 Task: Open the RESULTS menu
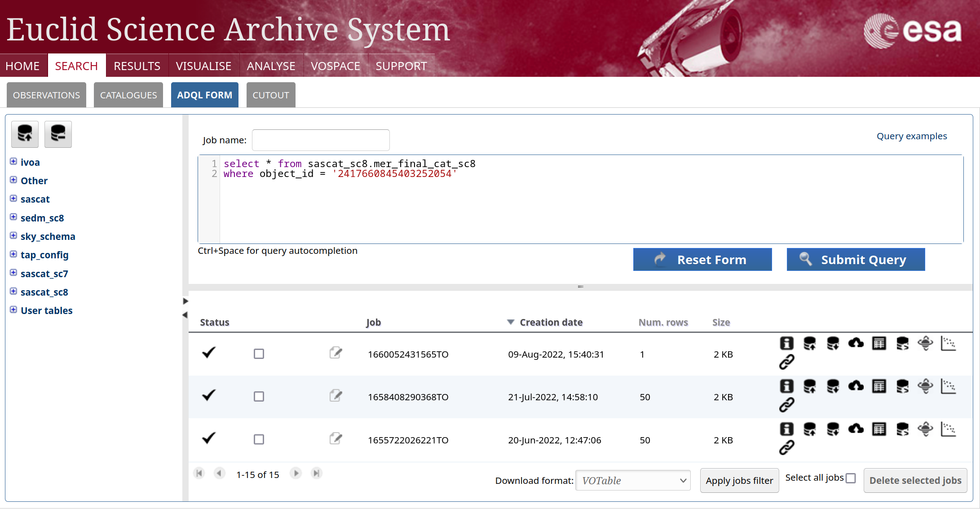(x=137, y=66)
